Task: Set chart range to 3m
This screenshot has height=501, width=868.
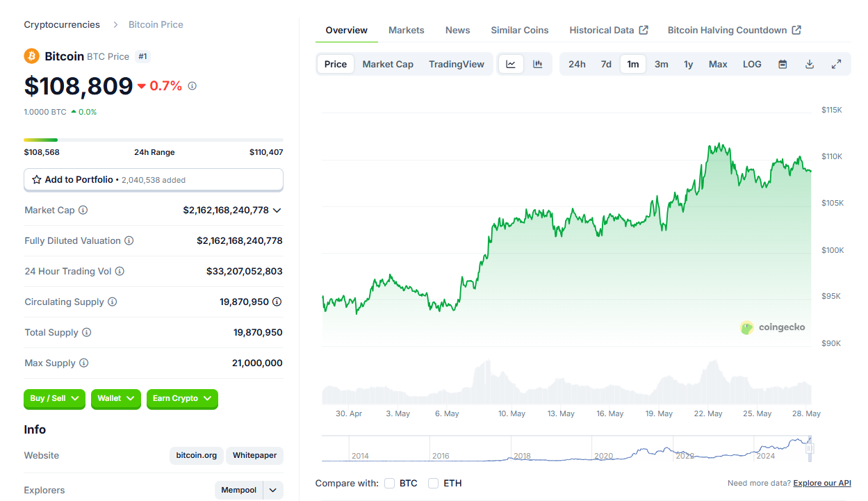Action: click(662, 64)
